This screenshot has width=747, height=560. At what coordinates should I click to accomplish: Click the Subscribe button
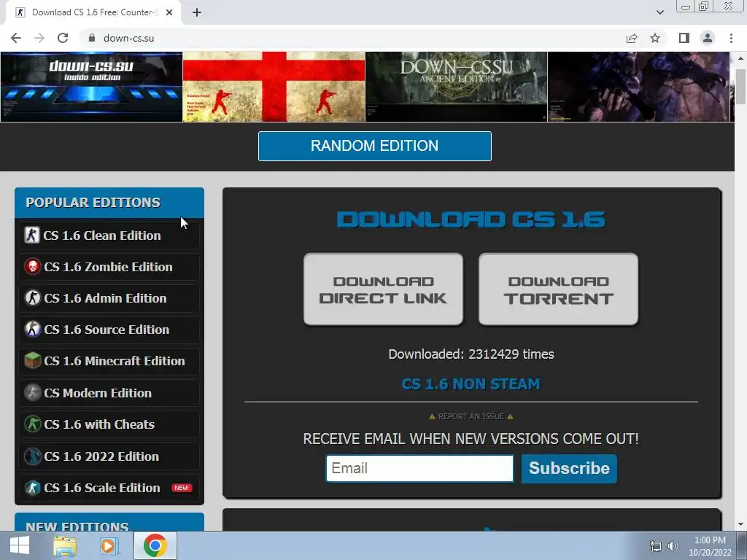pos(569,469)
